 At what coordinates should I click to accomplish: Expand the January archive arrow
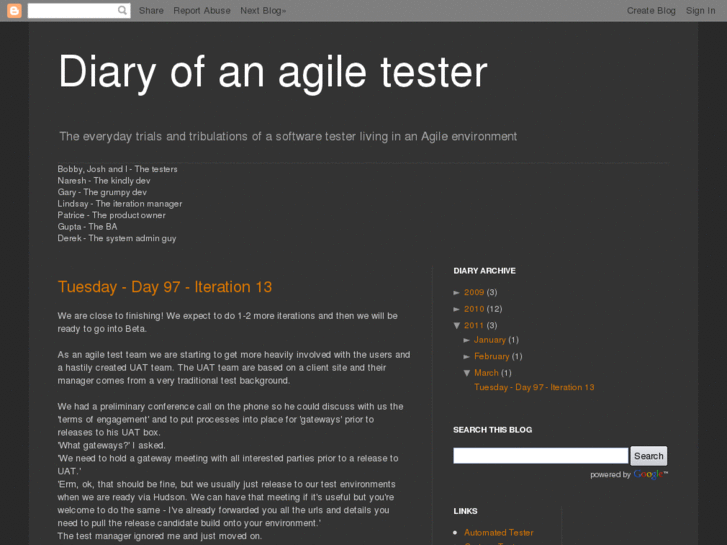[467, 340]
